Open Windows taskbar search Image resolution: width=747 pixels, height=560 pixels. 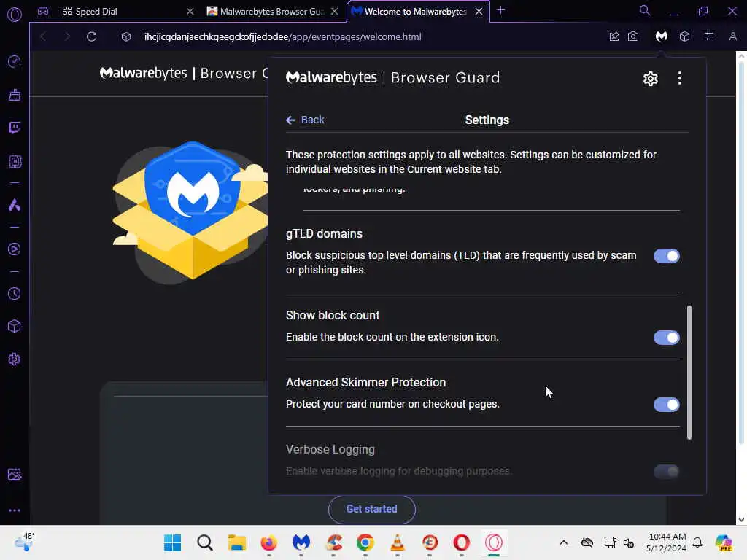(x=205, y=542)
